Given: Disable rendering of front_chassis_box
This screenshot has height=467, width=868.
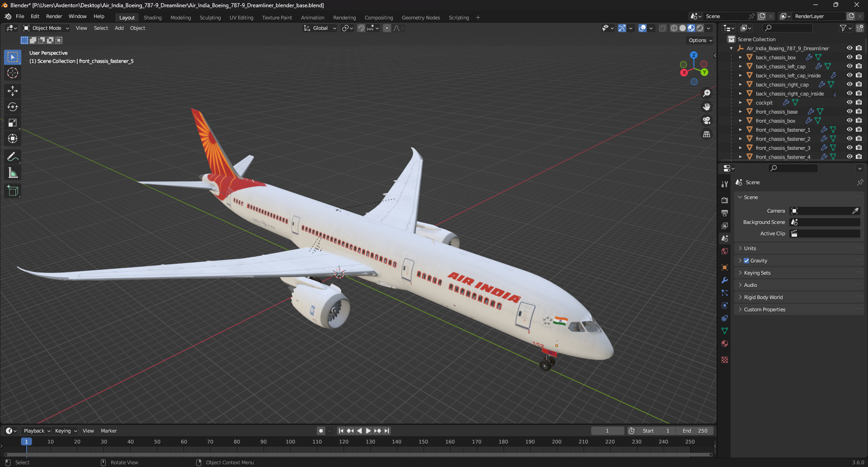Looking at the screenshot, I should coord(859,121).
